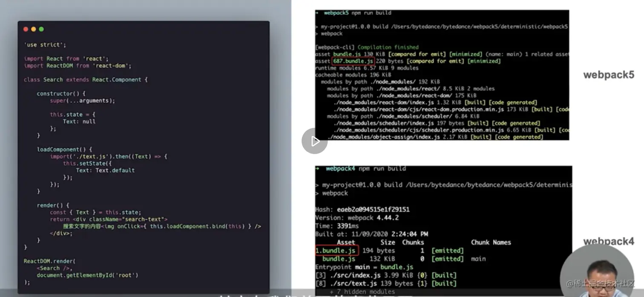Click ./node_modules/scheduler/ 6.84 KiB line
Image resolution: width=644 pixels, height=297 pixels.
click(x=403, y=116)
